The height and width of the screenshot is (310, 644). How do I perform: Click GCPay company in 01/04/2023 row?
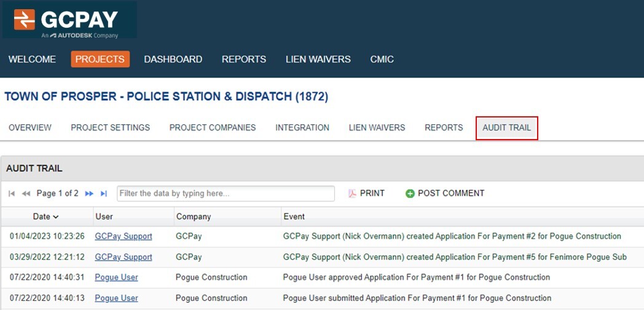coord(189,237)
